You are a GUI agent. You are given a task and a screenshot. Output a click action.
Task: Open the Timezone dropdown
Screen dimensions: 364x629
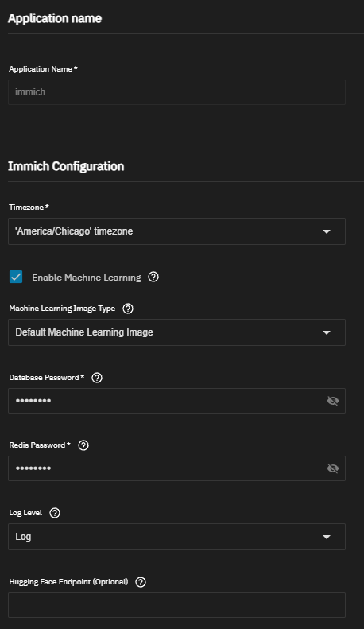tap(176, 231)
